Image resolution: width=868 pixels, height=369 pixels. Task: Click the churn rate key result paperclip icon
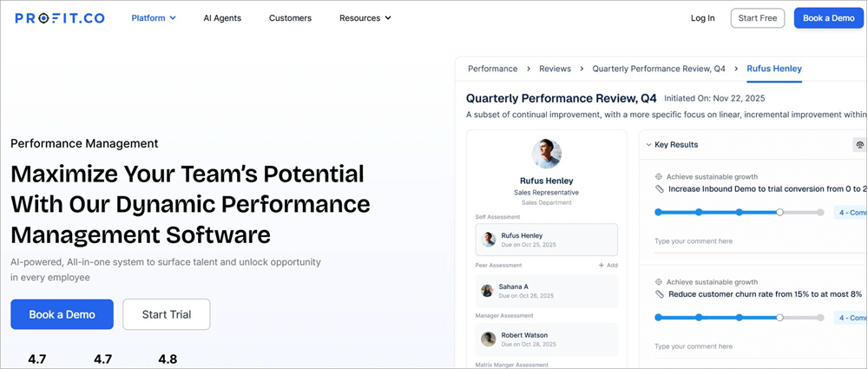[x=659, y=294]
